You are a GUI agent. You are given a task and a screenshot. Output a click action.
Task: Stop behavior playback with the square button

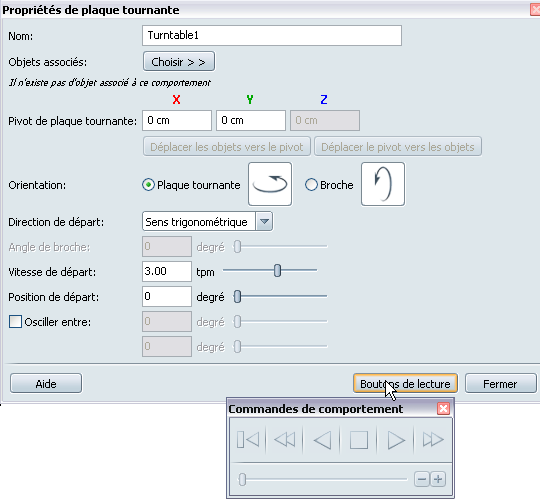click(359, 440)
